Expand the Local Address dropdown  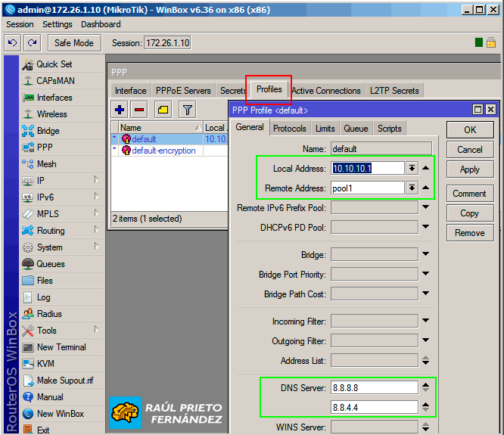(412, 169)
